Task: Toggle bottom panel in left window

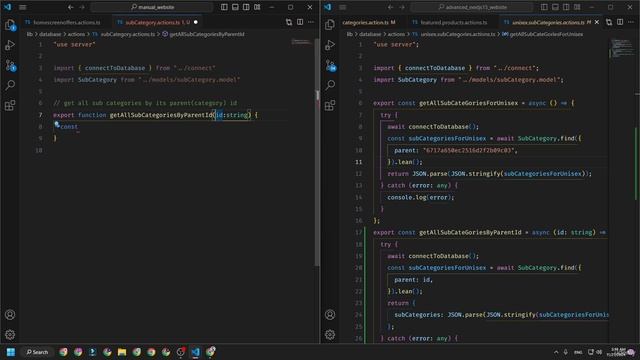Action: click(235, 7)
